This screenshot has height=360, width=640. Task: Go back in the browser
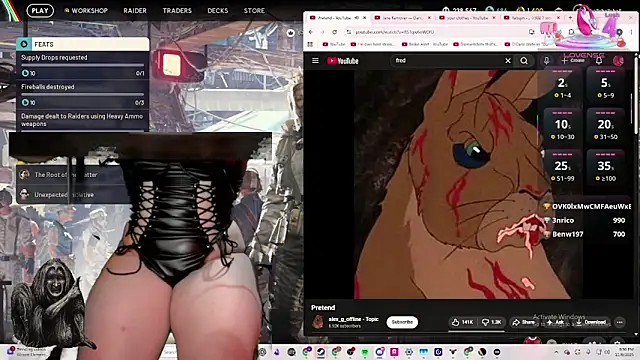point(311,32)
